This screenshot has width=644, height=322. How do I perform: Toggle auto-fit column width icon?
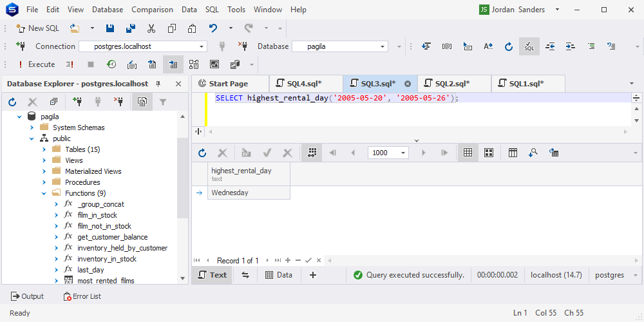(x=312, y=153)
